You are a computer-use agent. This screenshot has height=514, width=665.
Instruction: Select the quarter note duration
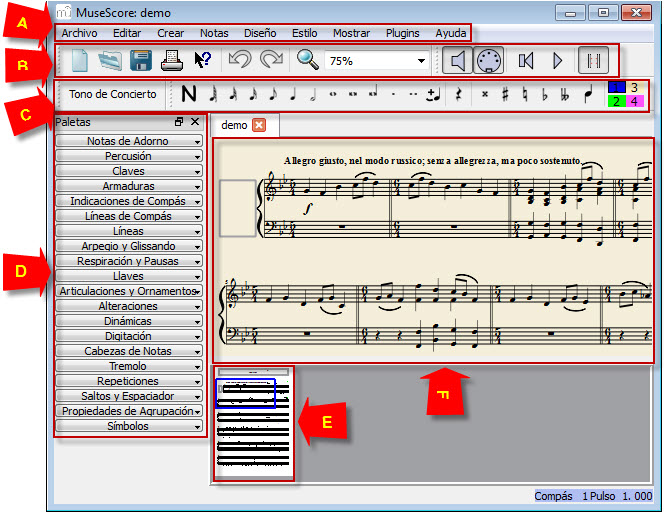click(293, 94)
